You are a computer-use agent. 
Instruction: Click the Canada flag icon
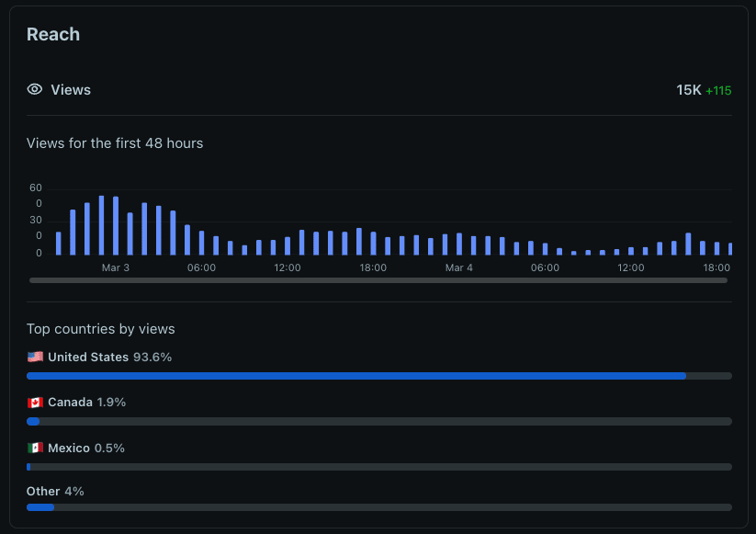click(35, 403)
